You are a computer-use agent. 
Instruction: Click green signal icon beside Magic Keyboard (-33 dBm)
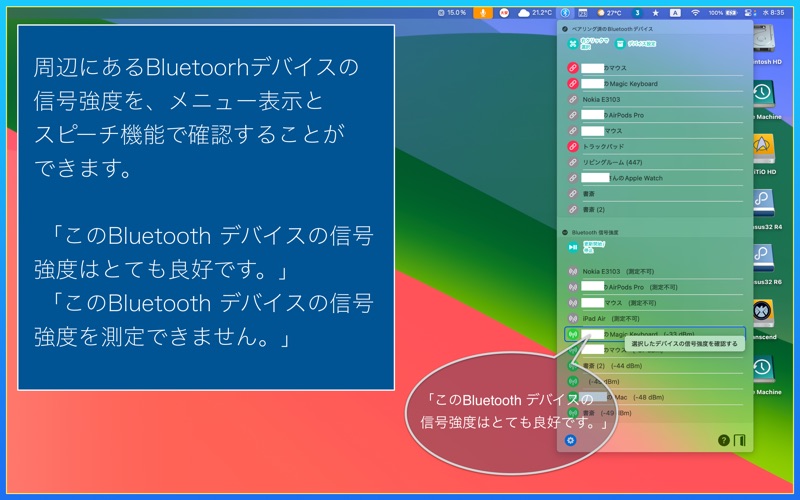[x=572, y=334]
